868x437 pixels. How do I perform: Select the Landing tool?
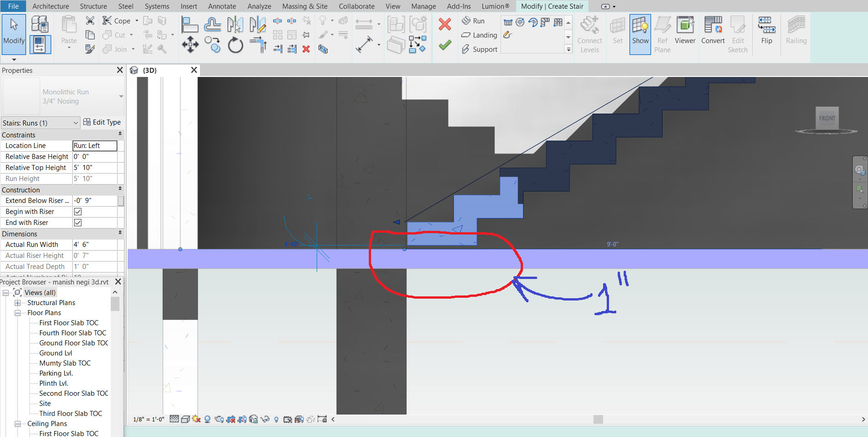[479, 35]
